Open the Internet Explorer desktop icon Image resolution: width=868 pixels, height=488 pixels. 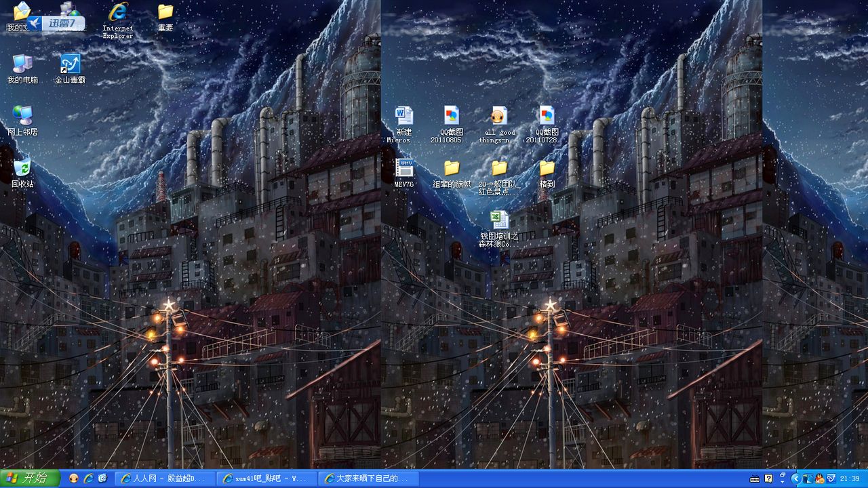pos(118,20)
